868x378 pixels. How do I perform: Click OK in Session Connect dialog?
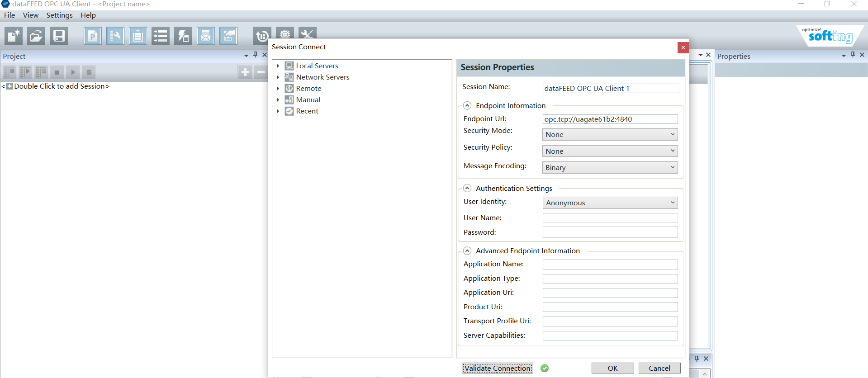[x=612, y=368]
